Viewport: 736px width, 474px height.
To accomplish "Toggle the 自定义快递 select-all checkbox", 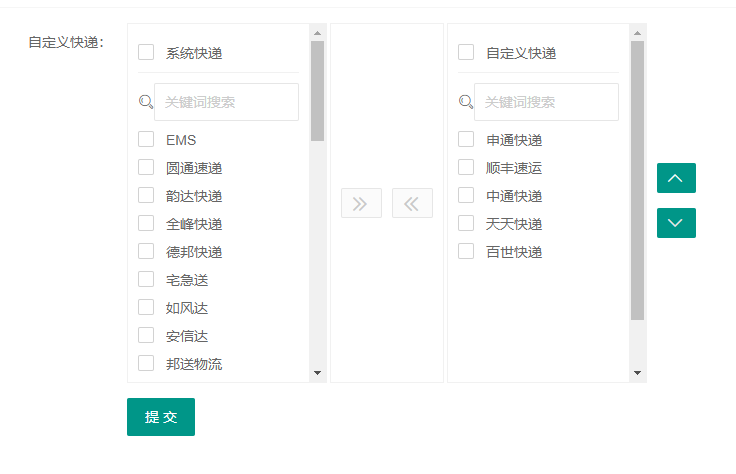I will 466,52.
